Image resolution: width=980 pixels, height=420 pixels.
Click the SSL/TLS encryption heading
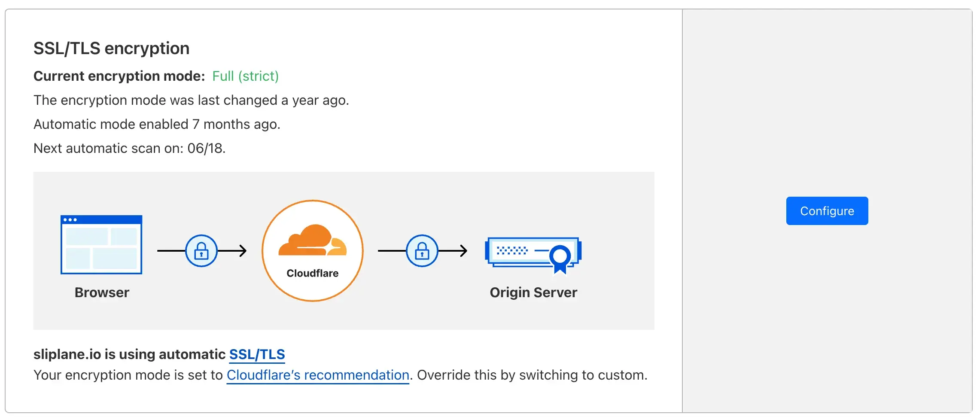(x=111, y=48)
